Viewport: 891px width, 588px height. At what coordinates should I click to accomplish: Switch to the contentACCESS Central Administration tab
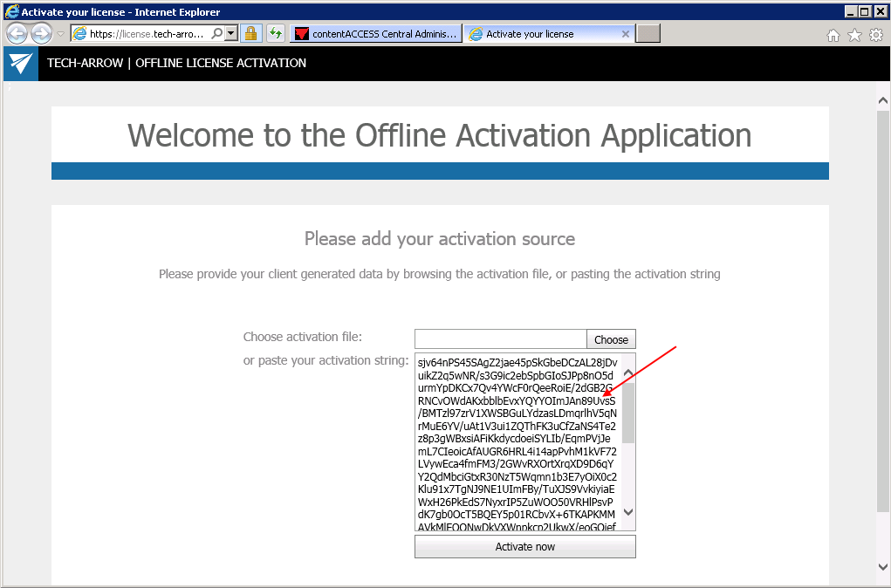tap(380, 33)
